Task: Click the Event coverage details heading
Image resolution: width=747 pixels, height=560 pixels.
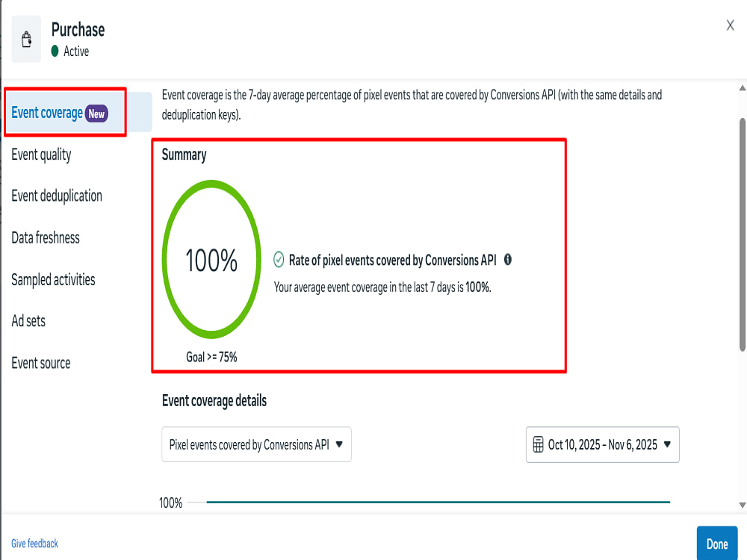Action: tap(214, 401)
